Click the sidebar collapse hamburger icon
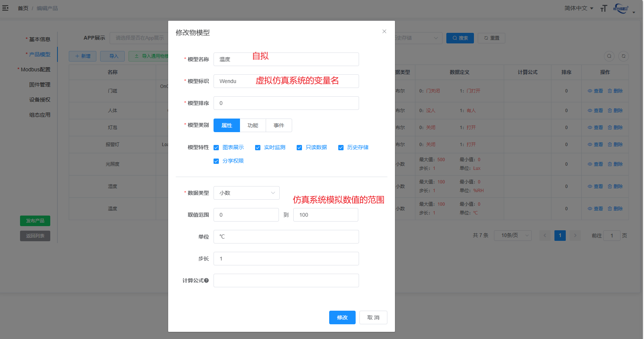The image size is (644, 339). pos(5,8)
